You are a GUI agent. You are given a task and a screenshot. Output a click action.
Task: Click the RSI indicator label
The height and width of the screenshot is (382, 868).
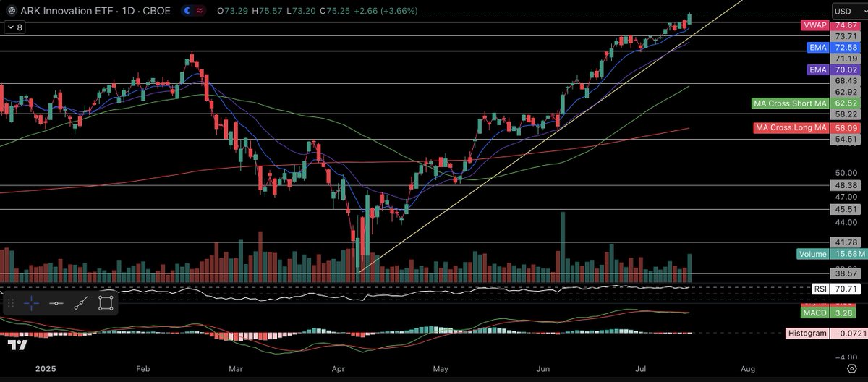click(820, 289)
